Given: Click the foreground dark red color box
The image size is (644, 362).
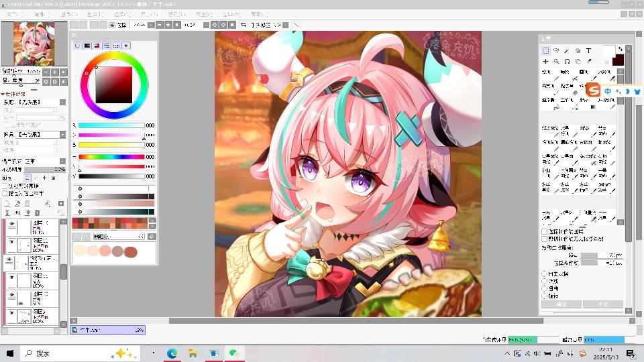Looking at the screenshot, I should (x=618, y=61).
